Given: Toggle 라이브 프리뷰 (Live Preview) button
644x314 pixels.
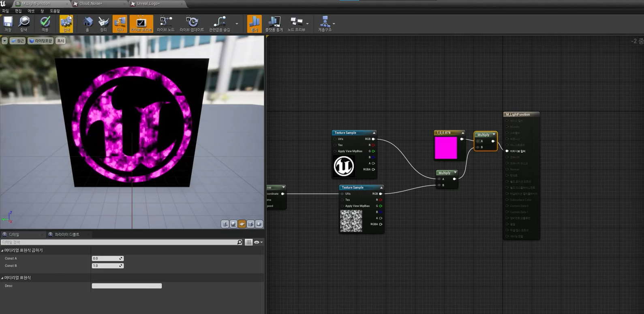Looking at the screenshot, I should [x=141, y=24].
